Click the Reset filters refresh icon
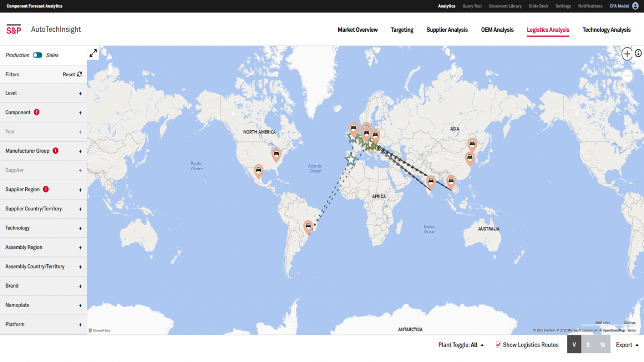 click(79, 74)
